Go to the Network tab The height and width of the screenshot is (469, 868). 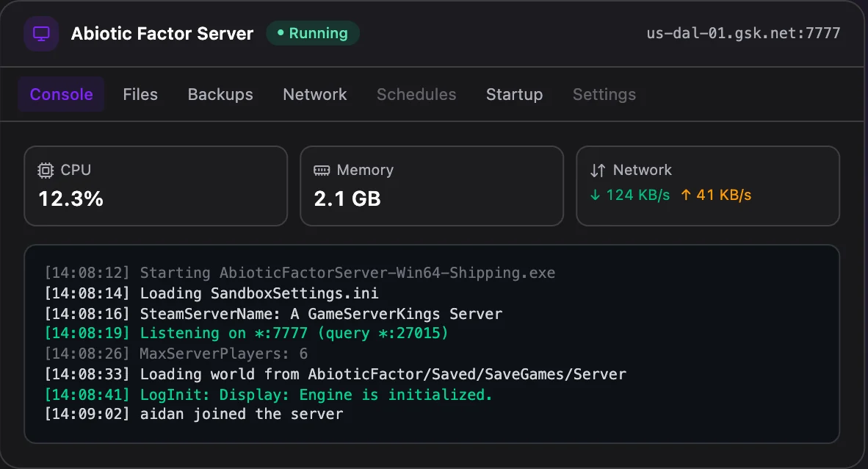315,94
